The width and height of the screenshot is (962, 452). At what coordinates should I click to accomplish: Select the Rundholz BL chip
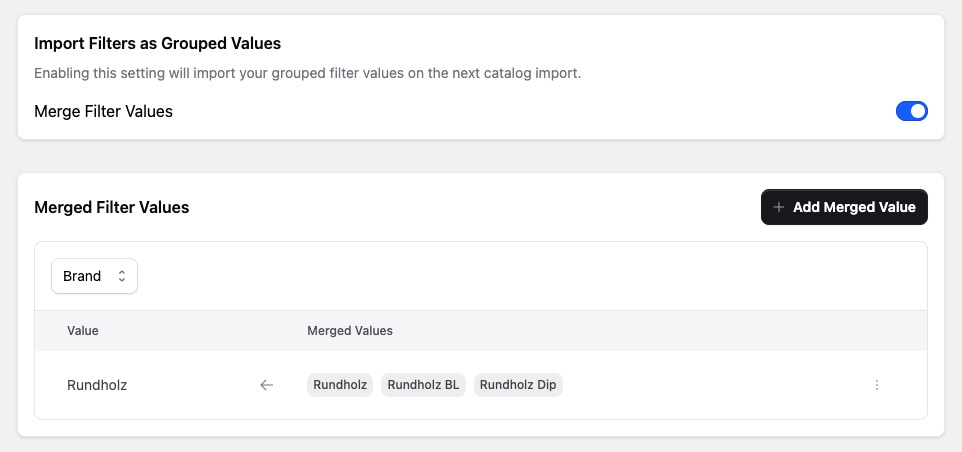[x=423, y=385]
